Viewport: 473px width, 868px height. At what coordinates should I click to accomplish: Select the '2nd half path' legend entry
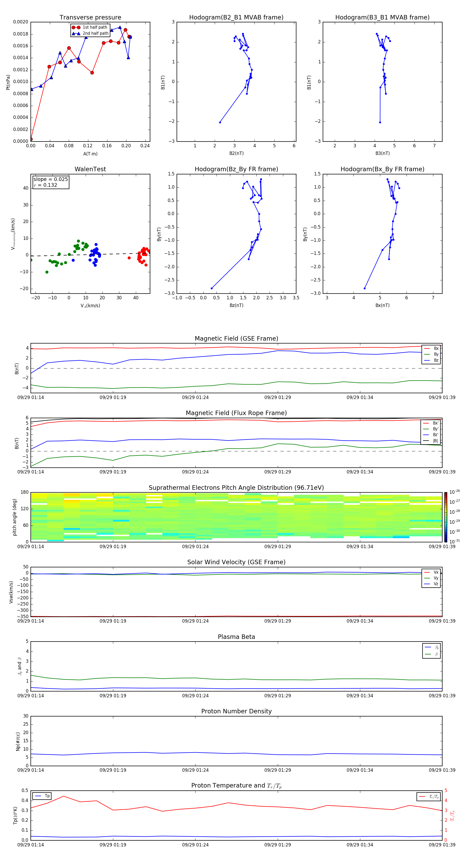[x=90, y=33]
